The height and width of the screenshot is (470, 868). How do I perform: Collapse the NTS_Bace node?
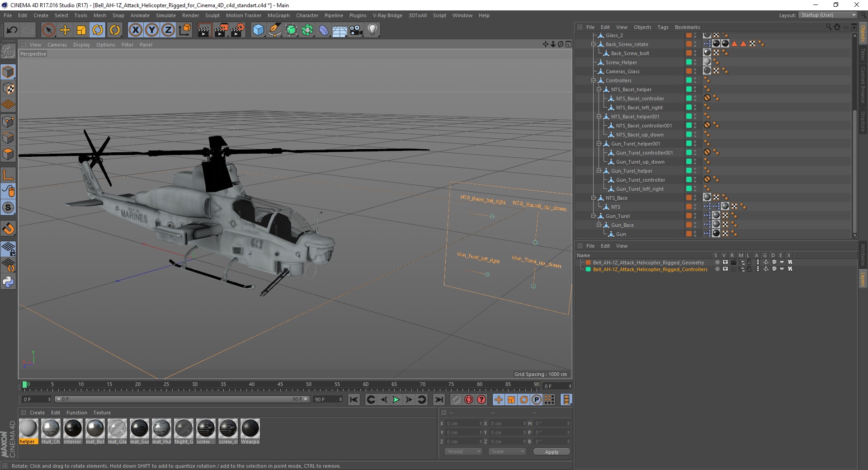(x=594, y=198)
